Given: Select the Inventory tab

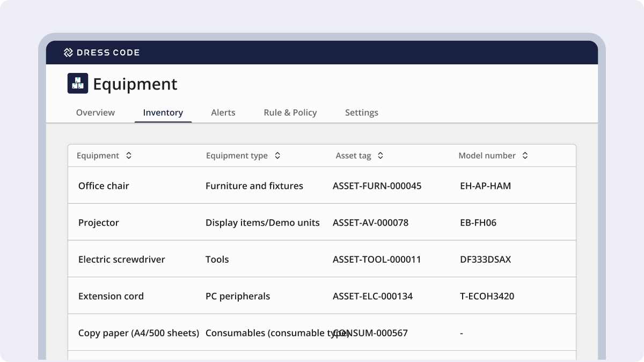Looking at the screenshot, I should 163,113.
